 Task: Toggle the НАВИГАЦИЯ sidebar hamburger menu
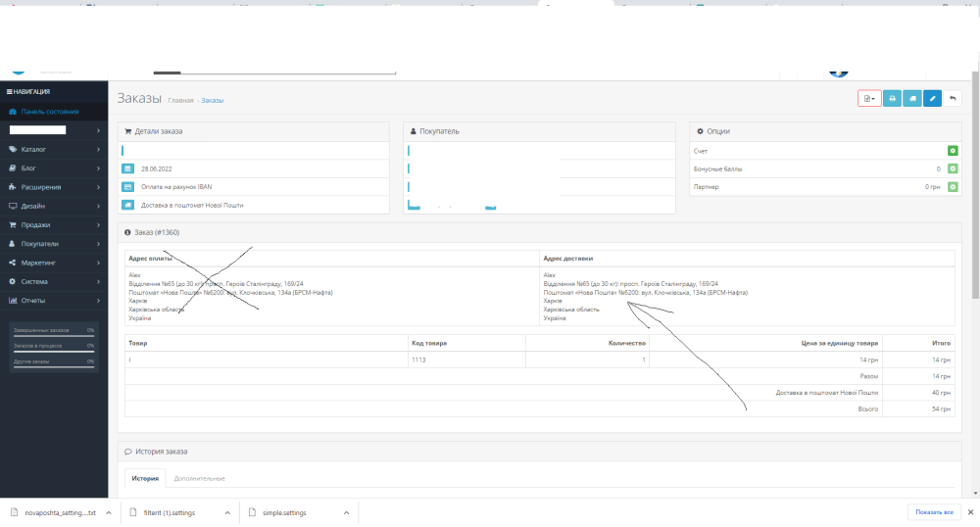click(10, 91)
